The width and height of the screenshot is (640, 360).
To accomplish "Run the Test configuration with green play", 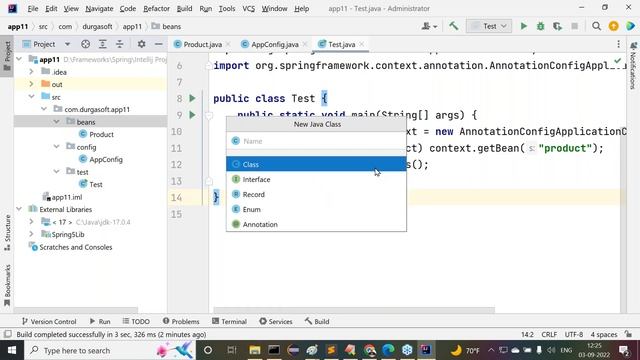I will (524, 26).
